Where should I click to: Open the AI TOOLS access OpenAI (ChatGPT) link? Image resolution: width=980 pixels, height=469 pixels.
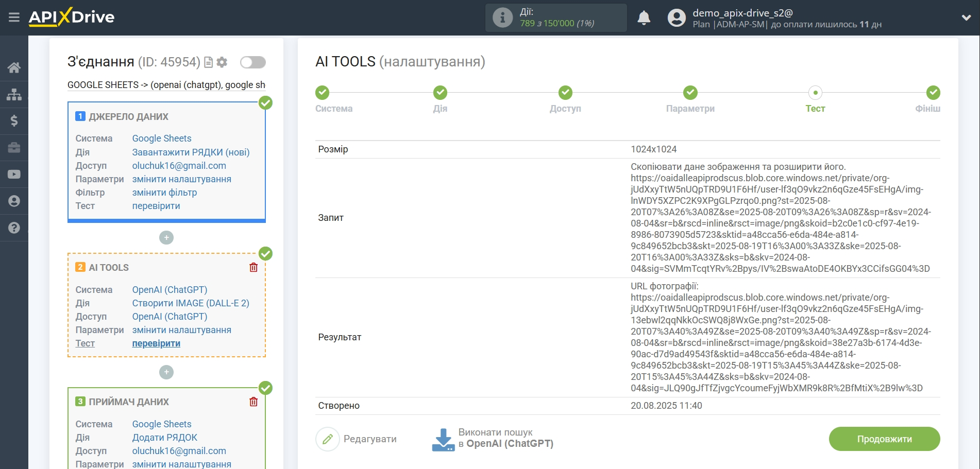[170, 317]
